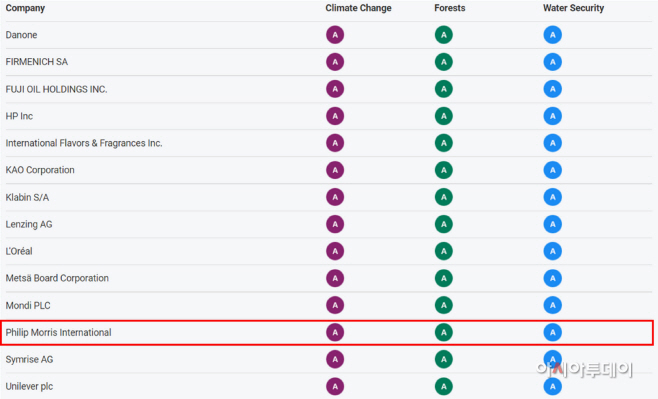This screenshot has height=399, width=658.
Task: Click the HP Inc company name
Action: [x=19, y=116]
